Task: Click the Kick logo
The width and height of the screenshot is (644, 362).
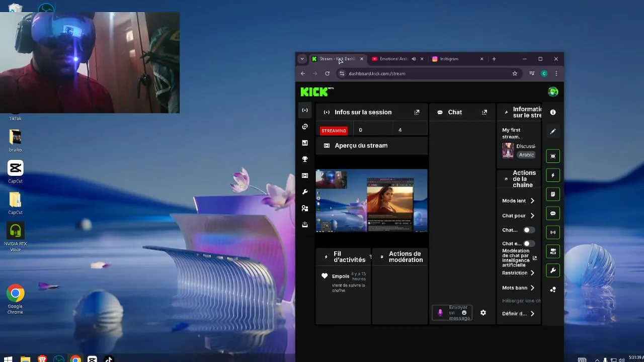Action: coord(317,92)
